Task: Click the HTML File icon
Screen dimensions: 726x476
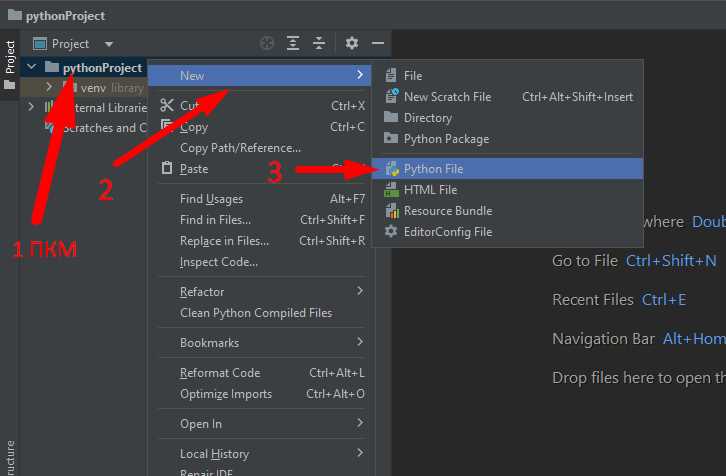Action: [391, 189]
